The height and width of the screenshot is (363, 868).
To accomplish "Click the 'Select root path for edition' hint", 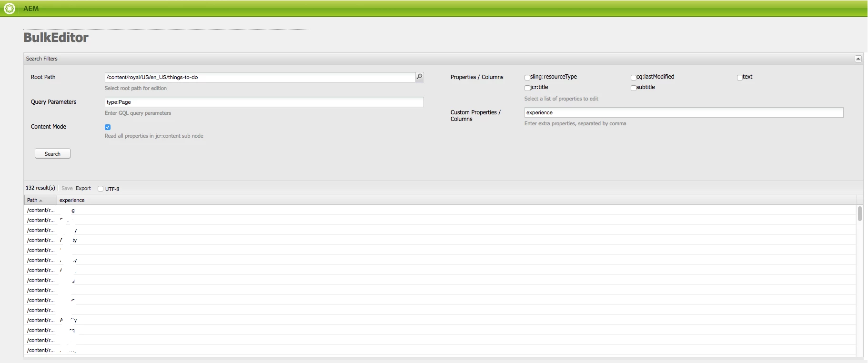I will (x=136, y=88).
